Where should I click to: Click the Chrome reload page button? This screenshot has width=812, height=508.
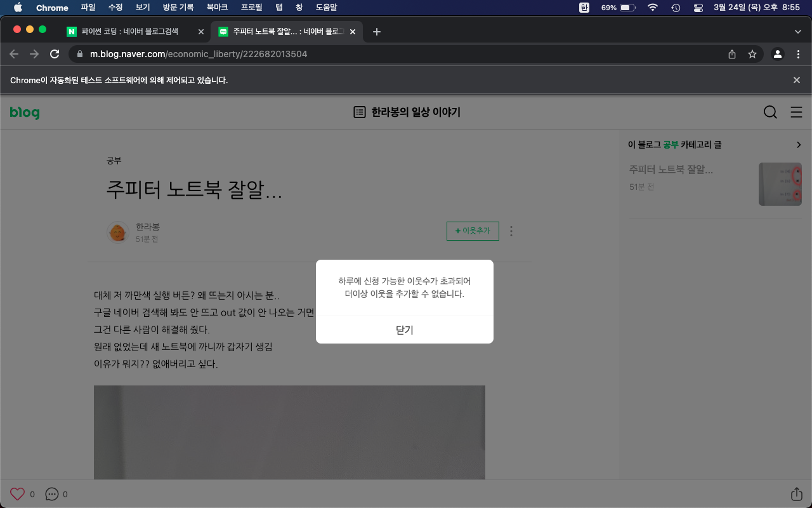coord(55,55)
